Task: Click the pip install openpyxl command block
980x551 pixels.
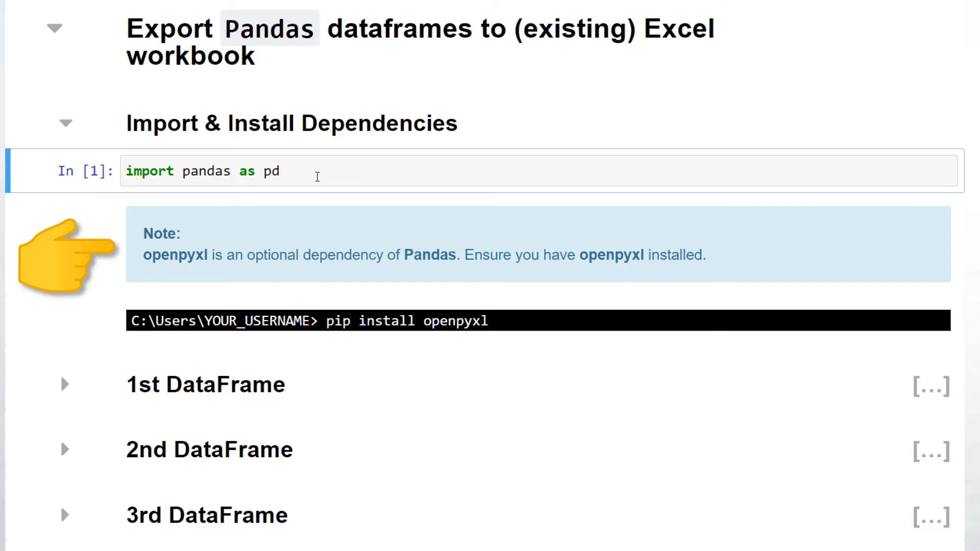Action: [x=308, y=320]
